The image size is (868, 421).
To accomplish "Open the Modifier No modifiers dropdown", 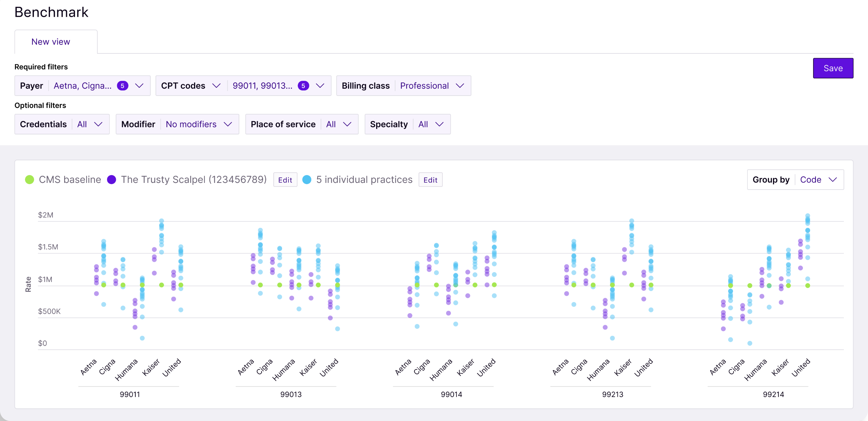I will [177, 124].
